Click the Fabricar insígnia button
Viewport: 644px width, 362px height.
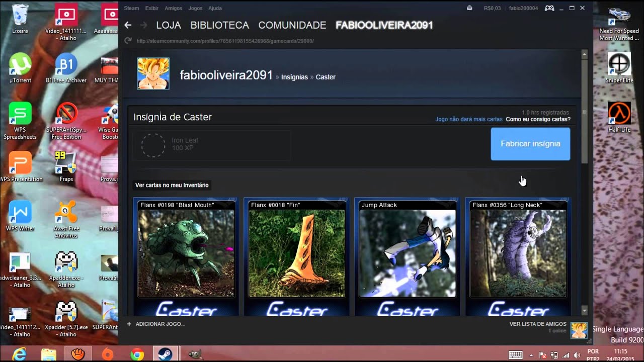pyautogui.click(x=530, y=144)
